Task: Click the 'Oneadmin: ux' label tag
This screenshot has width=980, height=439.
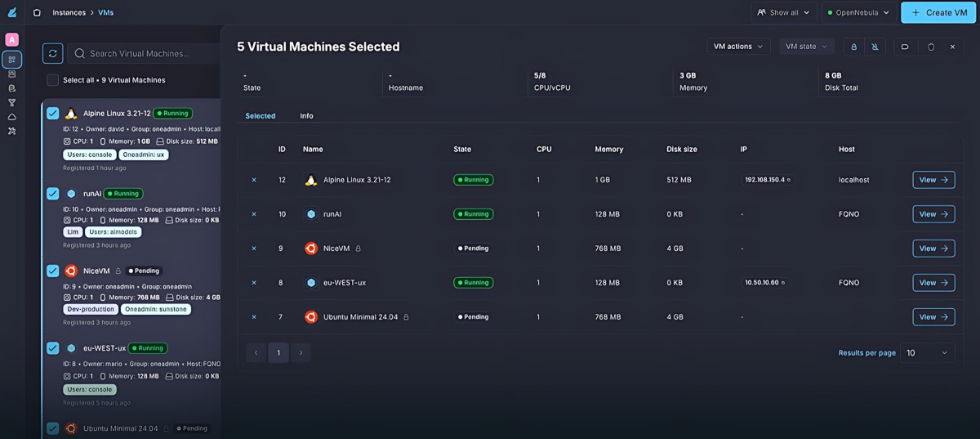Action: click(x=143, y=155)
